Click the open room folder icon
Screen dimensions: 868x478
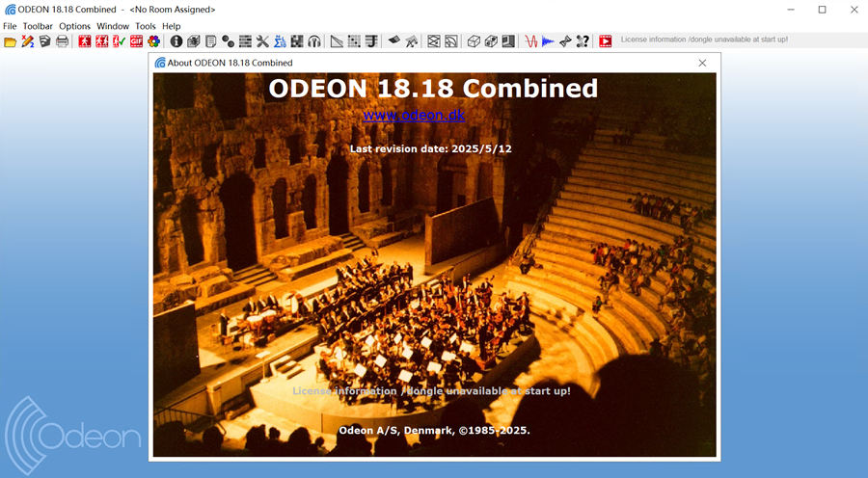10,40
